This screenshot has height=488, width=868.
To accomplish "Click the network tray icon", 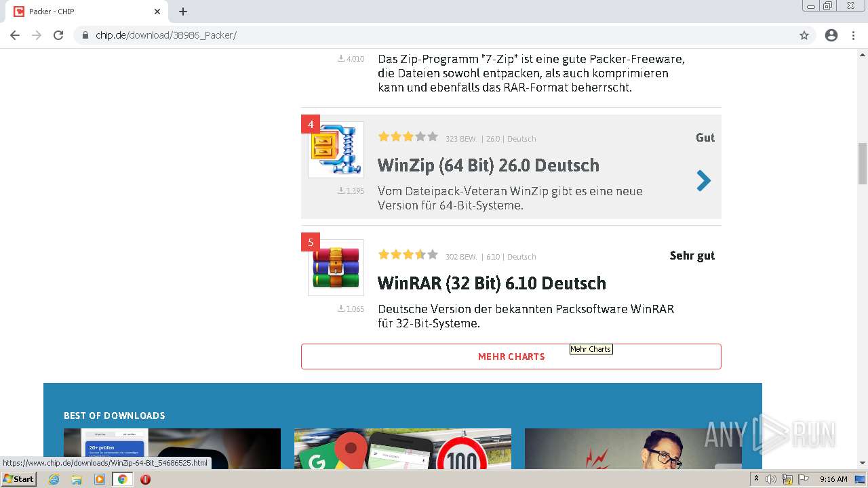I will (787, 479).
